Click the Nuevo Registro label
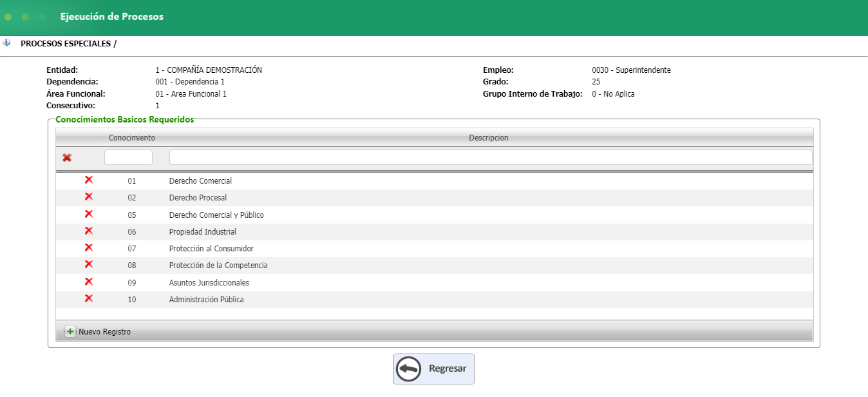Viewport: 868px width, 397px height. 104,332
